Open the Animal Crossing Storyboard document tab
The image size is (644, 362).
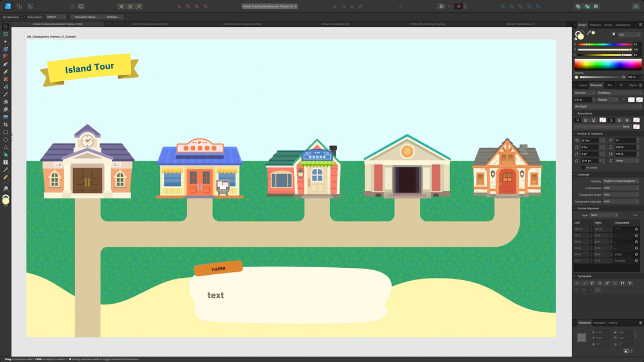[x=150, y=24]
